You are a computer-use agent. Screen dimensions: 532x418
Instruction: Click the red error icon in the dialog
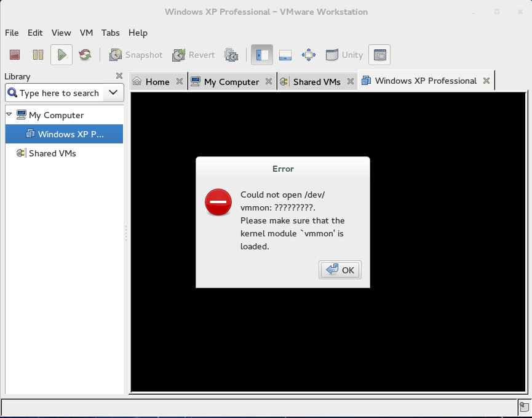click(x=218, y=202)
